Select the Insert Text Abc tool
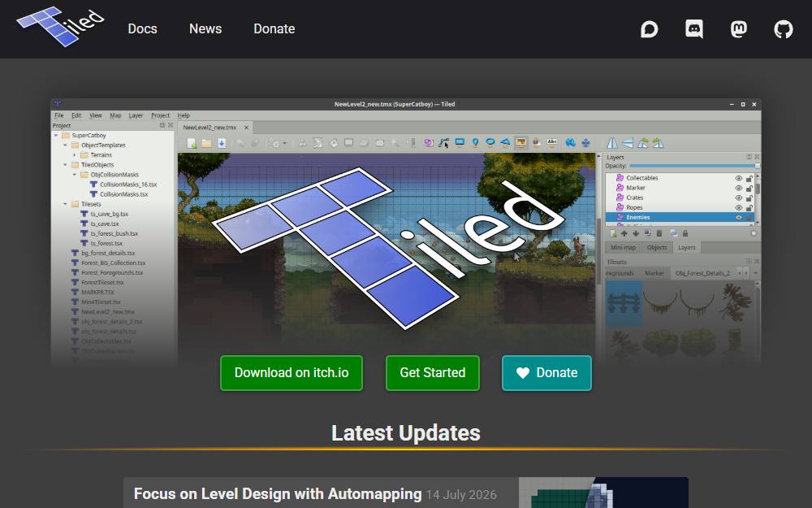 coord(552,143)
